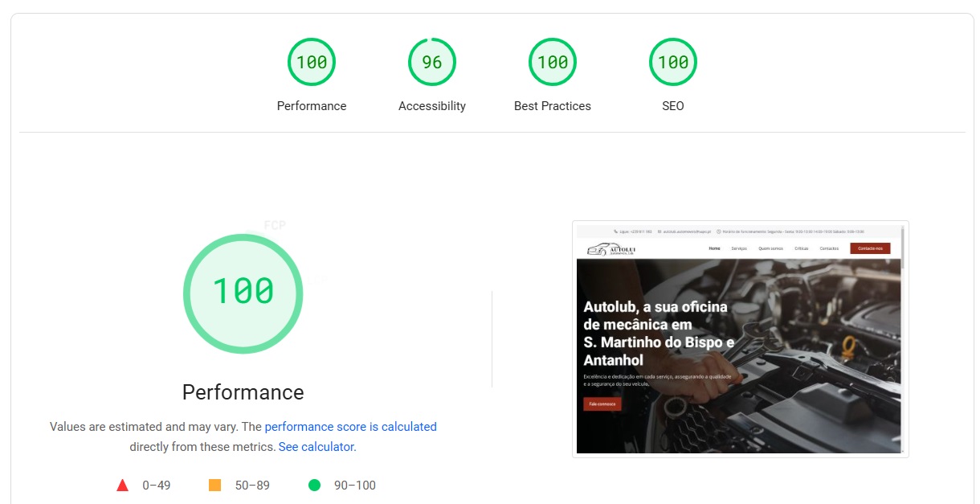Viewport: 980px width, 504px height.
Task: Click the '90–100' score range text
Action: tap(354, 485)
